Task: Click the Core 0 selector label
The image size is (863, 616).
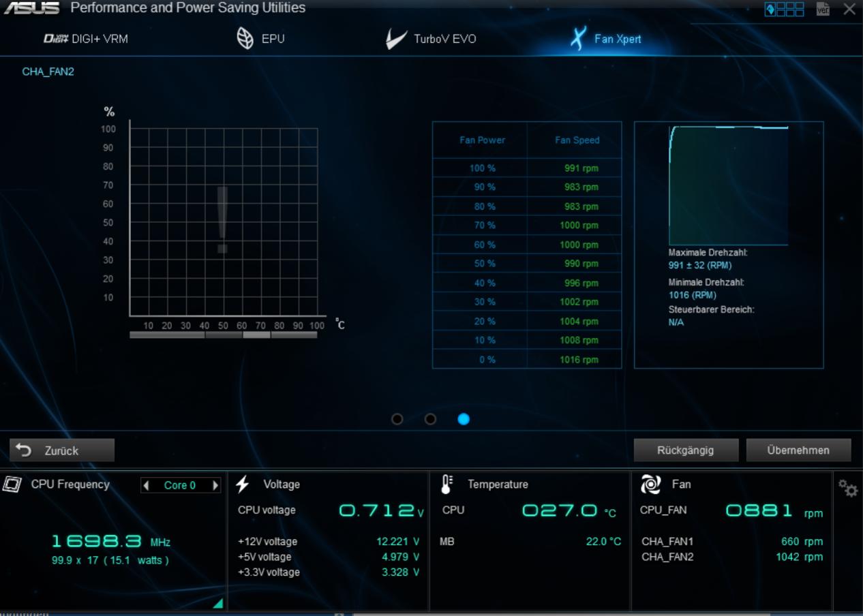Action: pyautogui.click(x=180, y=485)
